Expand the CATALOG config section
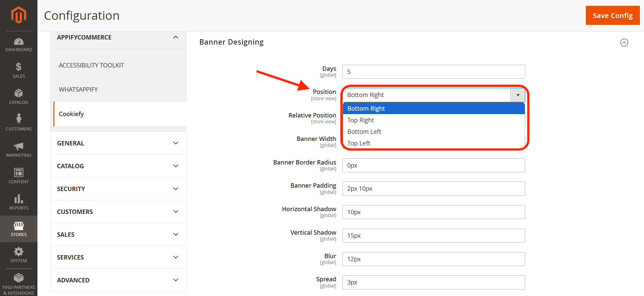Image resolution: width=644 pixels, height=296 pixels. [x=118, y=166]
